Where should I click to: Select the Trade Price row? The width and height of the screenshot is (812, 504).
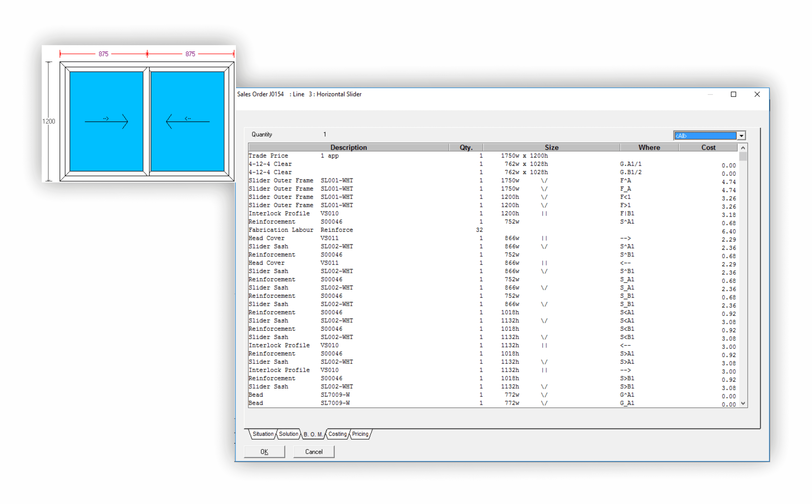[x=268, y=156]
